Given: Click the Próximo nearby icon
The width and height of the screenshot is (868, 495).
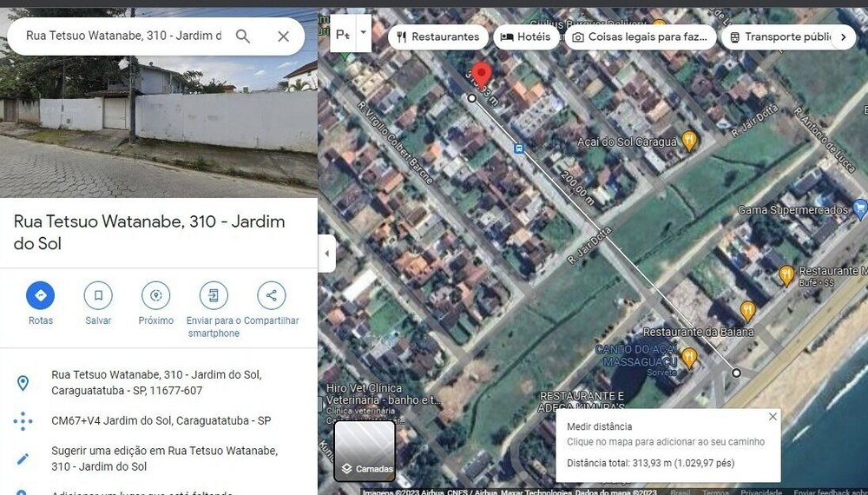Looking at the screenshot, I should pos(156,295).
